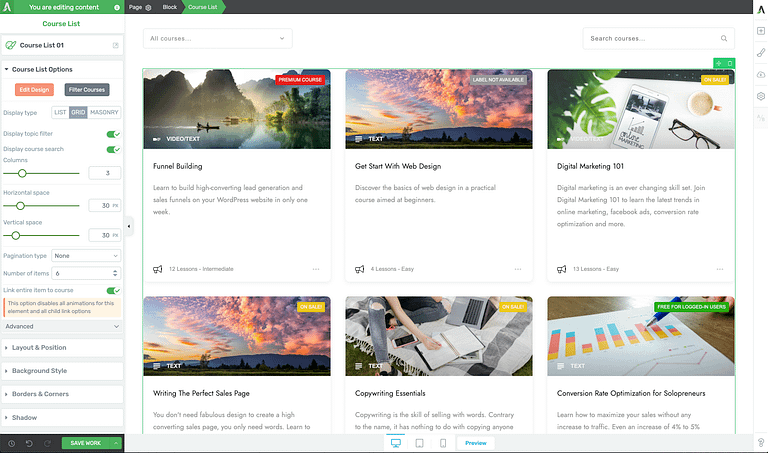This screenshot has height=453, width=768.
Task: Adjust the Horizontal space slider handle
Action: tap(20, 205)
